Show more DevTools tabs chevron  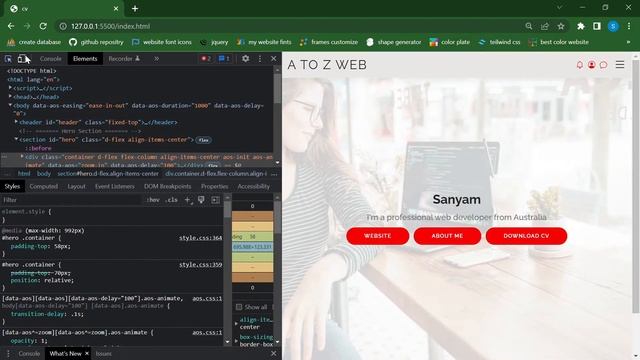tap(156, 59)
